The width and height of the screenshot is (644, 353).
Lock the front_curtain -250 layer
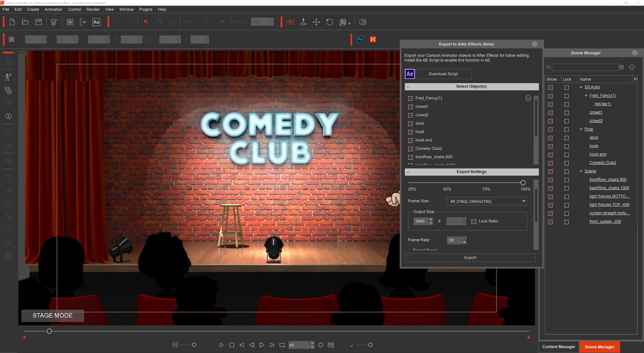click(567, 222)
